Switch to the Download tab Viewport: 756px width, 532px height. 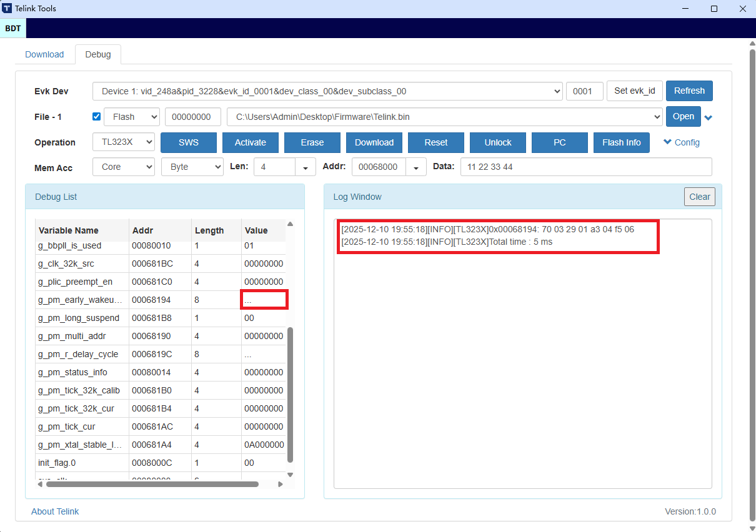coord(44,54)
